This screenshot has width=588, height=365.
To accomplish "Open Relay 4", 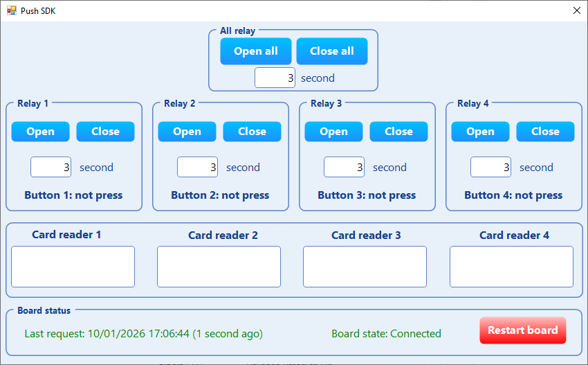I will point(480,132).
